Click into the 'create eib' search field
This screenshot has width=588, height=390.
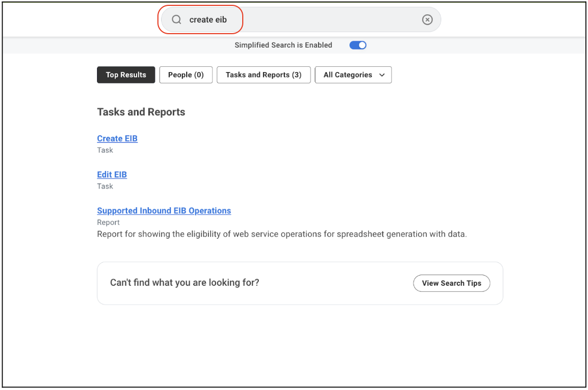[301, 20]
